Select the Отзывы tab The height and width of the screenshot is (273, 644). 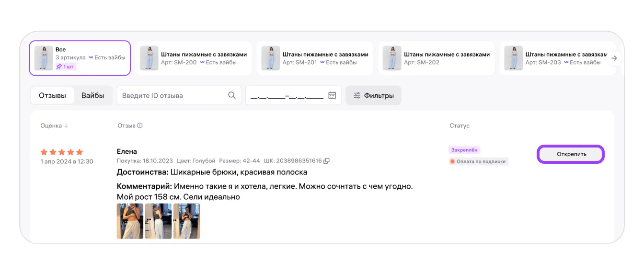(52, 95)
